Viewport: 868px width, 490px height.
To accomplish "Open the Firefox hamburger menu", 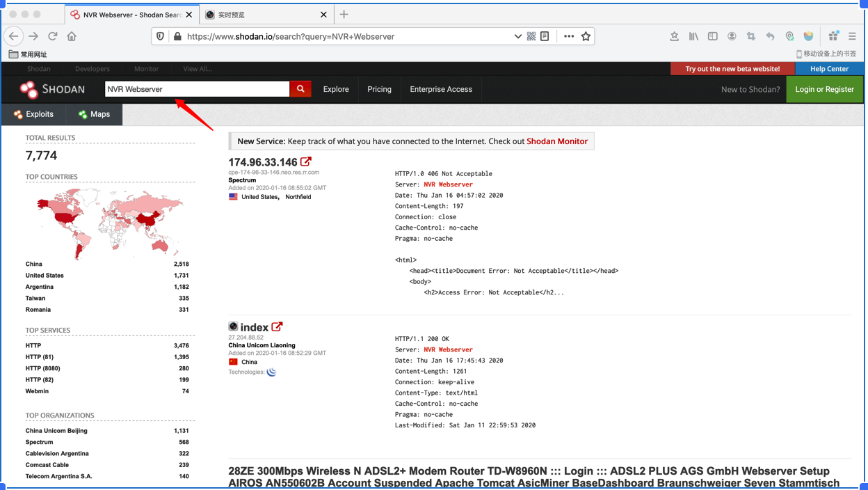I will (852, 36).
